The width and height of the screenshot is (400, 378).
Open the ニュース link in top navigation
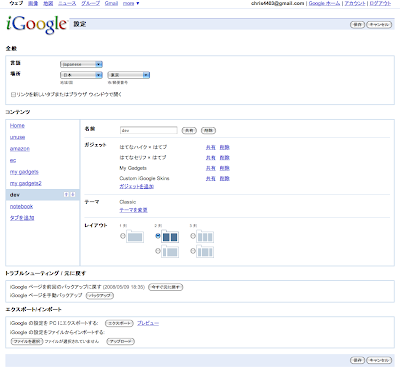click(x=67, y=3)
